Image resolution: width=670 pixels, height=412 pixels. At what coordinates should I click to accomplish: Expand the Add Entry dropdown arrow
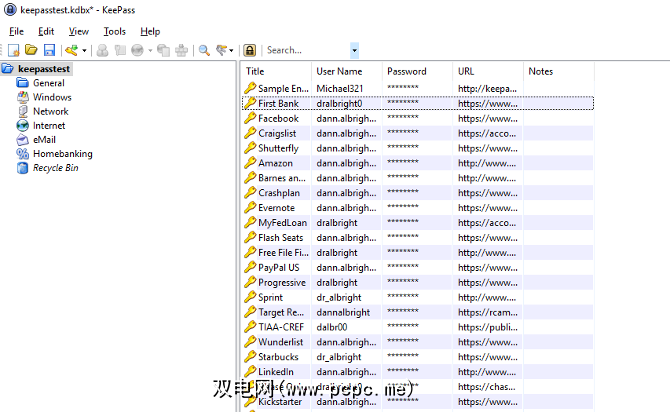pyautogui.click(x=84, y=51)
